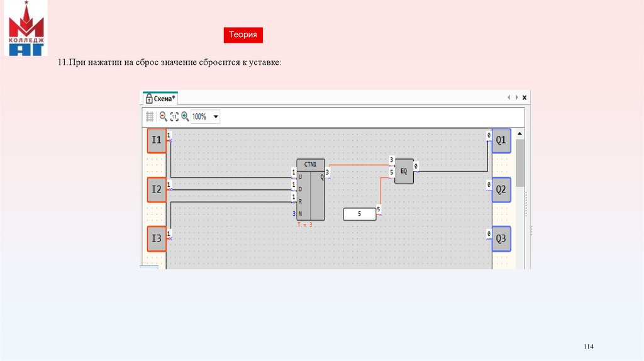Click the 1:1 fit zoom icon

tap(174, 116)
